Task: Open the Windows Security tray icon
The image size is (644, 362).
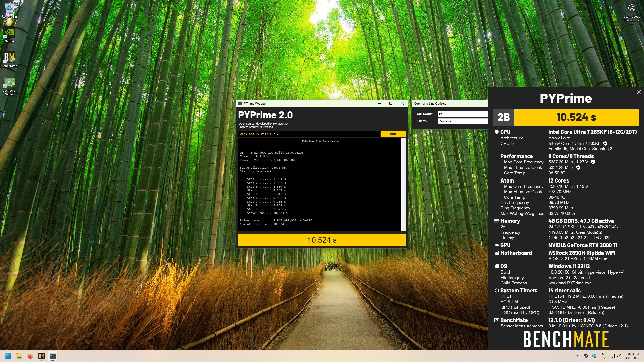Action: point(594,356)
